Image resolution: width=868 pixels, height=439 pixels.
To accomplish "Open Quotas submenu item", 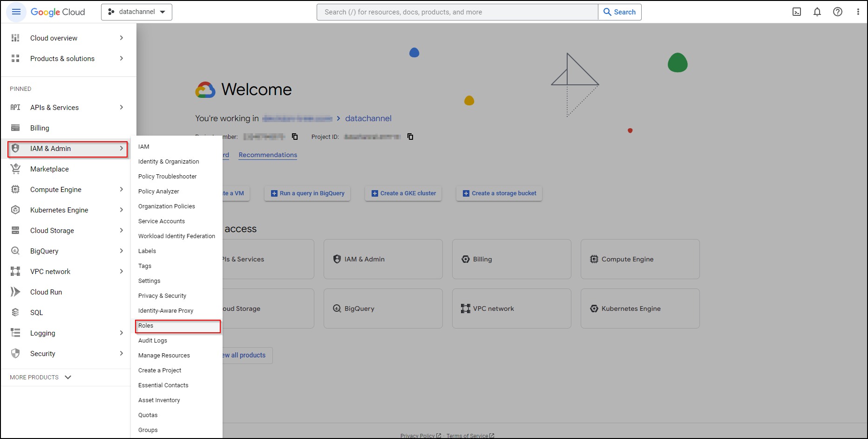I will pyautogui.click(x=176, y=415).
